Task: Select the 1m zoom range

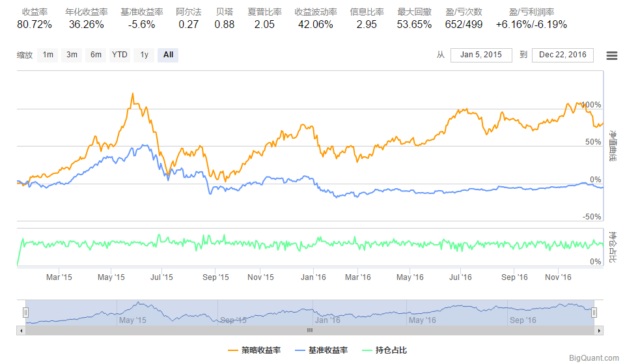Action: (x=48, y=55)
